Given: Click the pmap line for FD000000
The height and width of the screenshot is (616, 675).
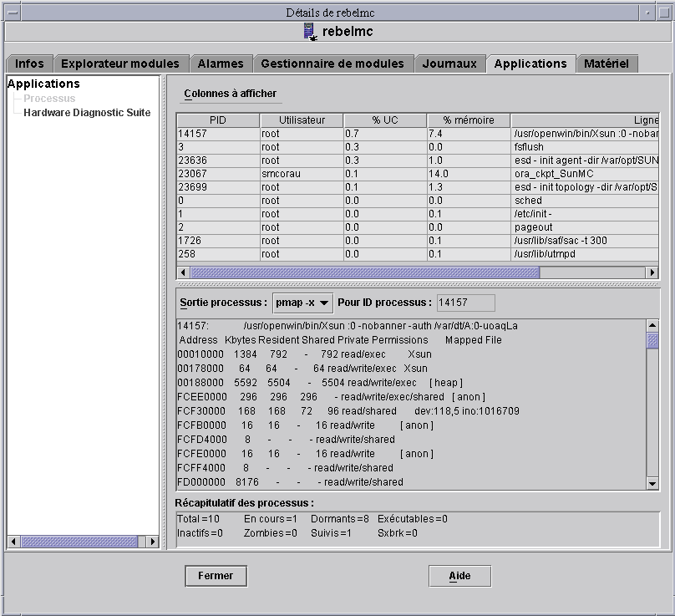Looking at the screenshot, I should click(x=290, y=482).
